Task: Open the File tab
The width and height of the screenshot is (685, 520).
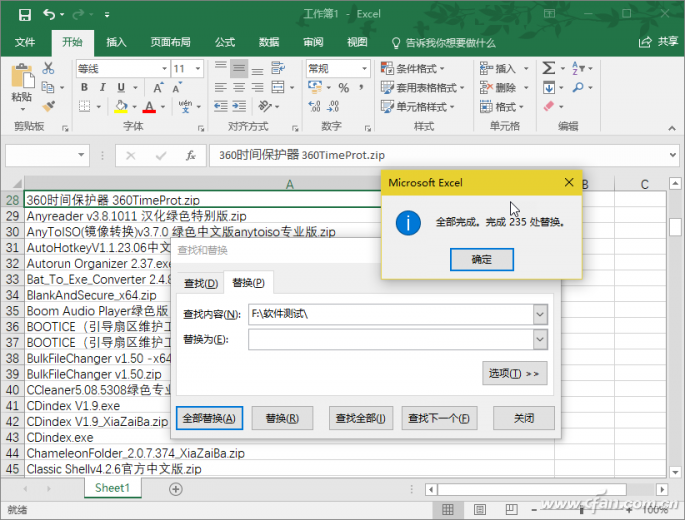Action: click(25, 42)
